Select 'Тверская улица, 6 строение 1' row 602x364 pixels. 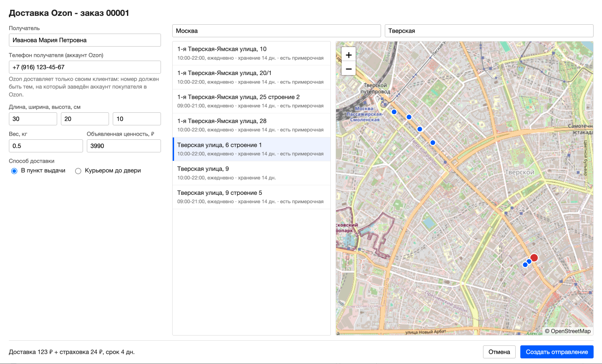[x=252, y=149]
